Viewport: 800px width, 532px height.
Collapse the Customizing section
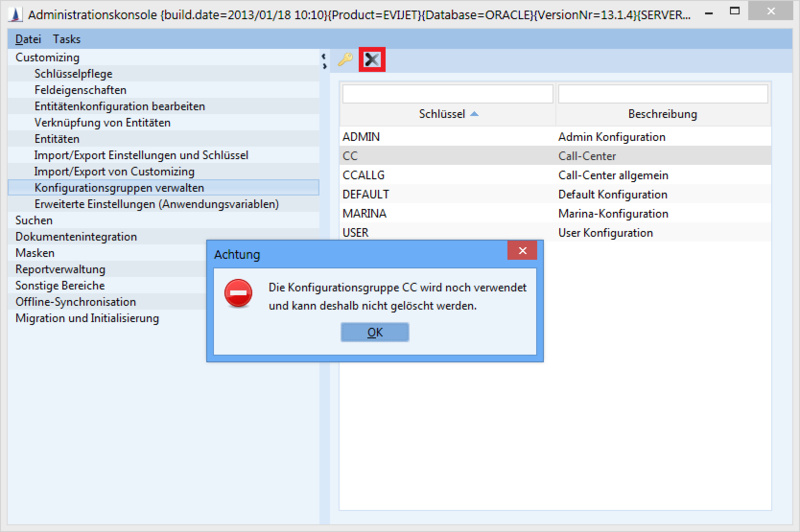[x=47, y=58]
